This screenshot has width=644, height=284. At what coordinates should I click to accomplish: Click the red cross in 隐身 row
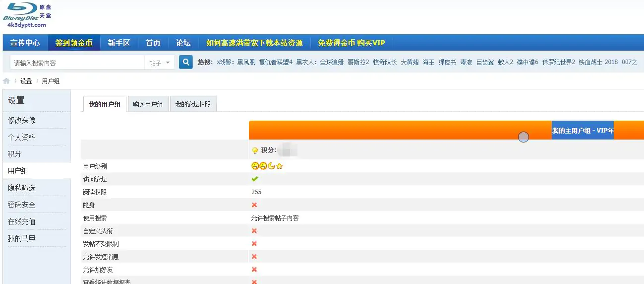[x=254, y=205]
